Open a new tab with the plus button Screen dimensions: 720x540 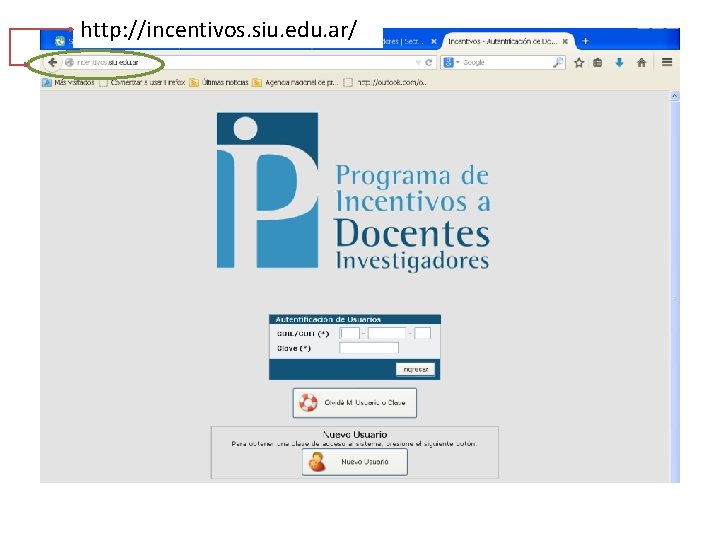tap(585, 41)
